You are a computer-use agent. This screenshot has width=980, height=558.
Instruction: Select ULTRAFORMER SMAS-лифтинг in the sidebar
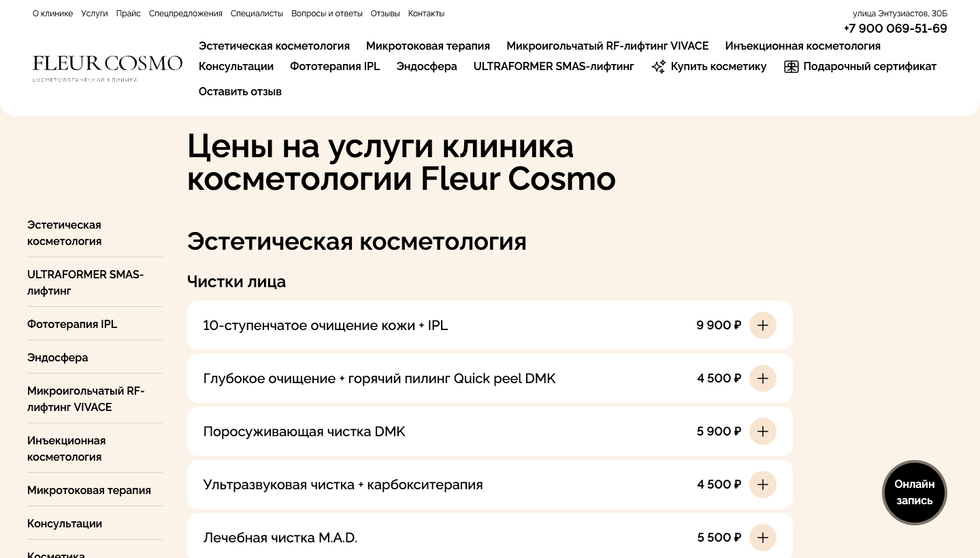86,282
